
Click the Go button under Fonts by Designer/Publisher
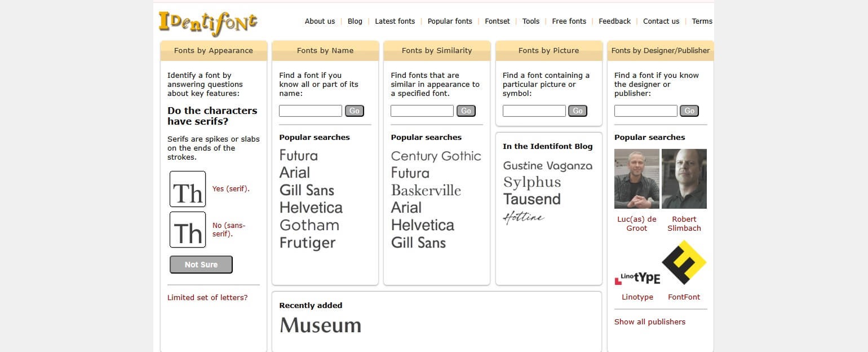(689, 111)
